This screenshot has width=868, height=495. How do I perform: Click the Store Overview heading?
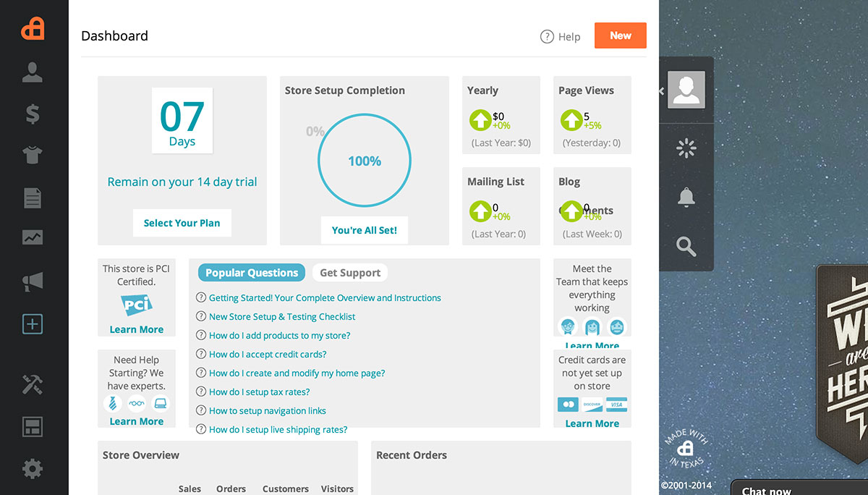tap(141, 455)
